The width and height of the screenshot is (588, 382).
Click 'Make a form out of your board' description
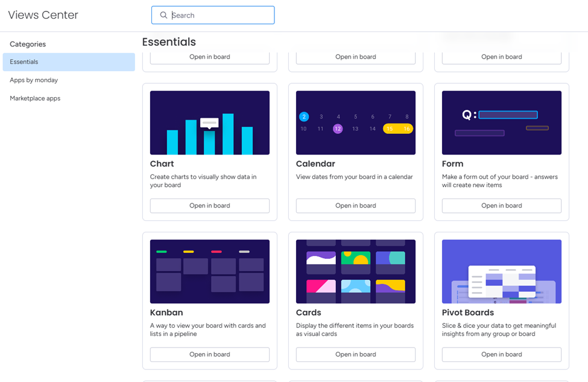(499, 181)
